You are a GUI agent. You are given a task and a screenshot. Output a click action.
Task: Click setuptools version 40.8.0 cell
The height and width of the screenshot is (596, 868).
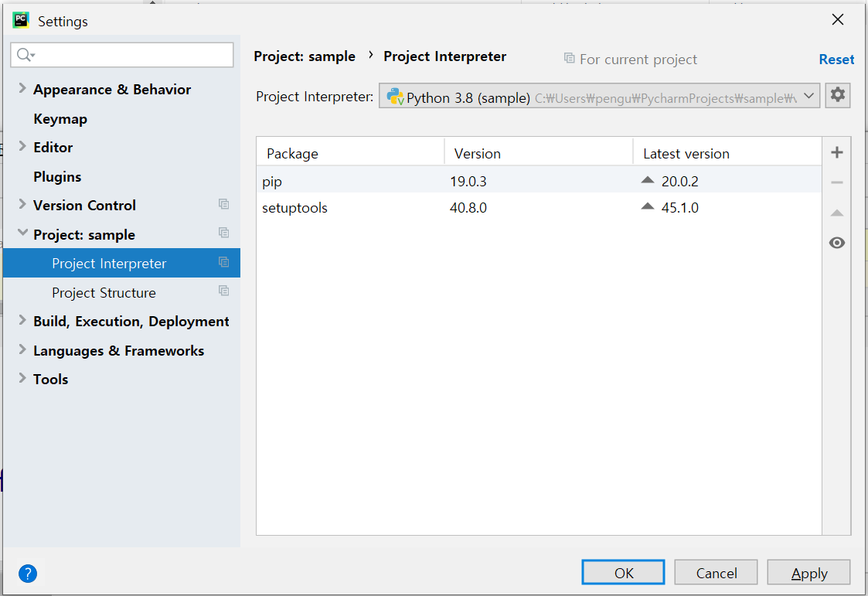coord(468,208)
